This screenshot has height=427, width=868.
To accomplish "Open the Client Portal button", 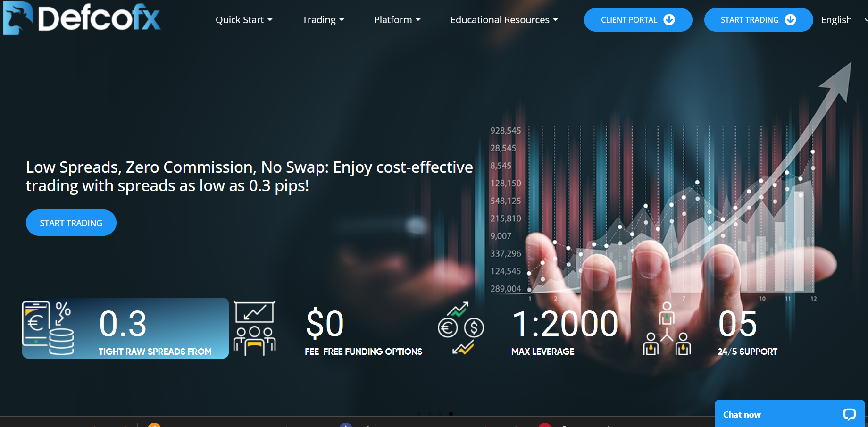I will [x=638, y=20].
